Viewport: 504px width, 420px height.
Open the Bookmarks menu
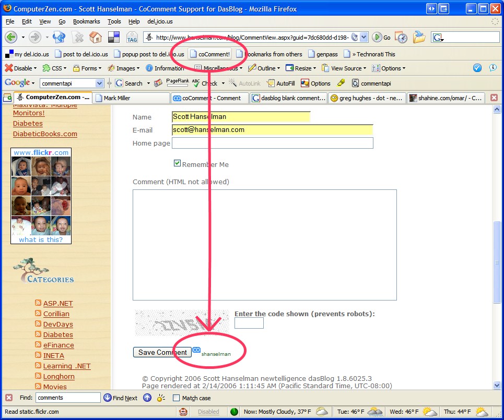click(87, 21)
